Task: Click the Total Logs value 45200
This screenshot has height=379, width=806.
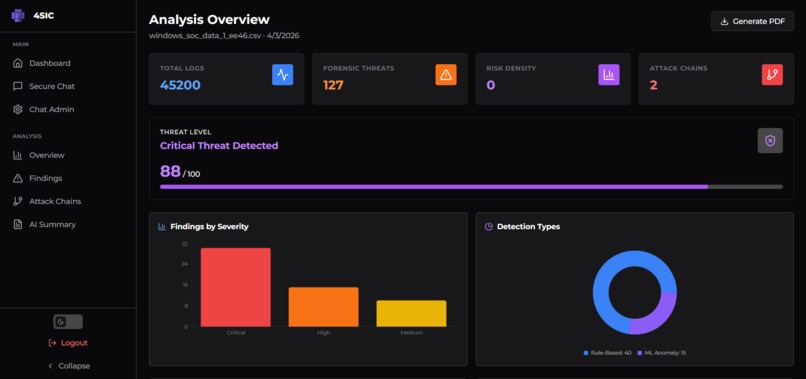Action: pos(180,85)
